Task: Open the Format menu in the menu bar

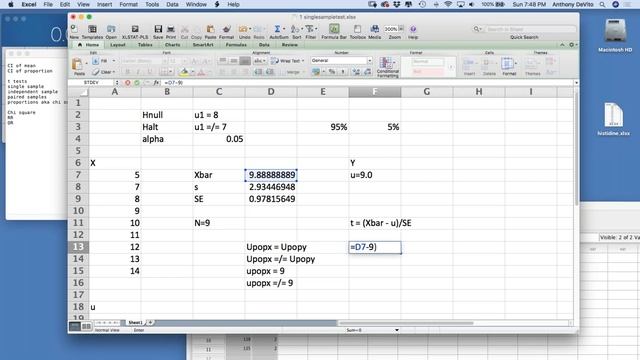Action: pyautogui.click(x=128, y=4)
